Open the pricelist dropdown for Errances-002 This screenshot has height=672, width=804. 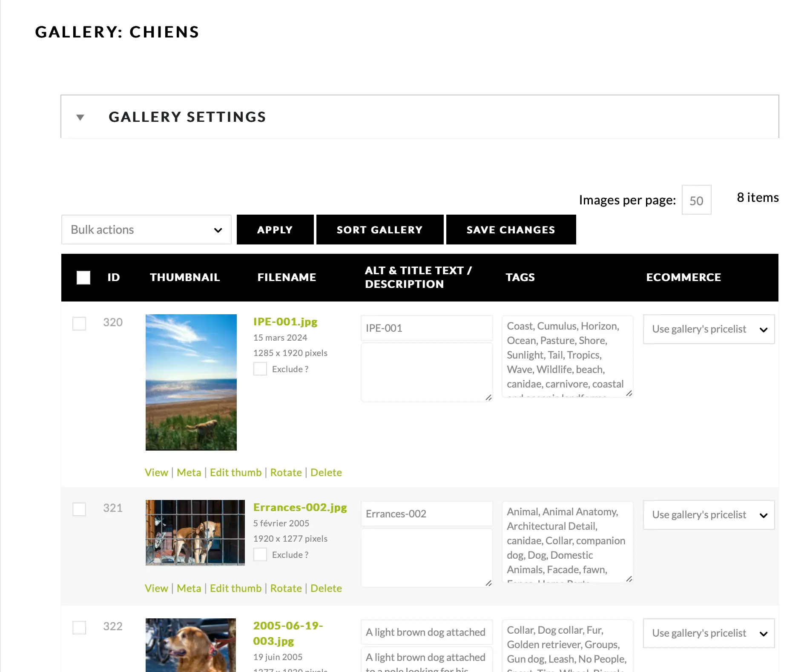[709, 515]
